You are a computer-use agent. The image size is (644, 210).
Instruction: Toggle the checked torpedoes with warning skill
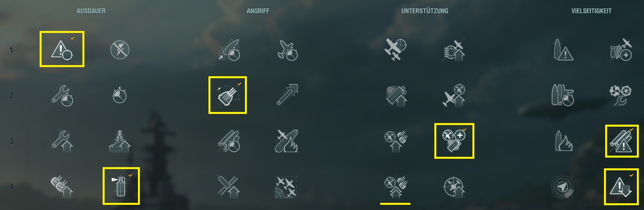[x=622, y=141]
